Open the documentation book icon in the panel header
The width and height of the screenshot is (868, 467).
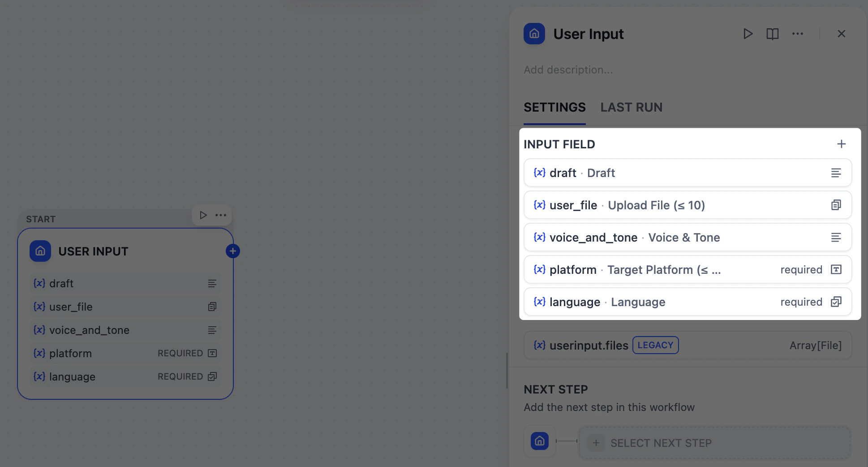(772, 34)
